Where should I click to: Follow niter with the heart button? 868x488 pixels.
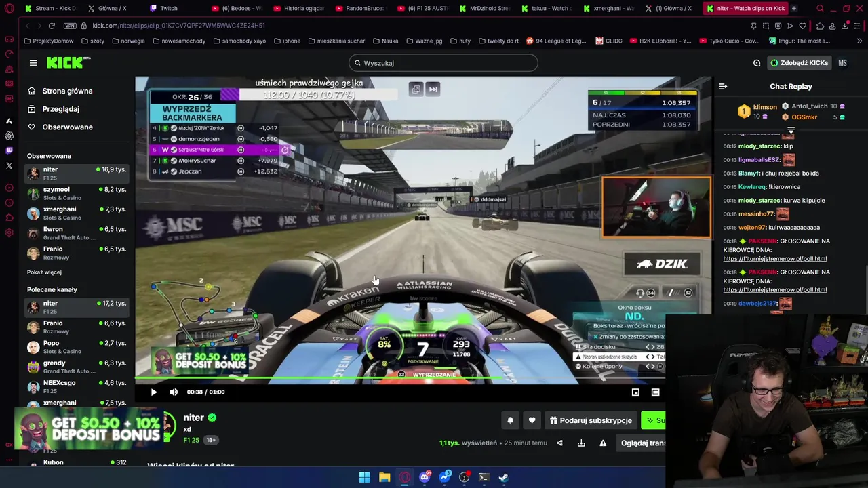click(x=532, y=420)
